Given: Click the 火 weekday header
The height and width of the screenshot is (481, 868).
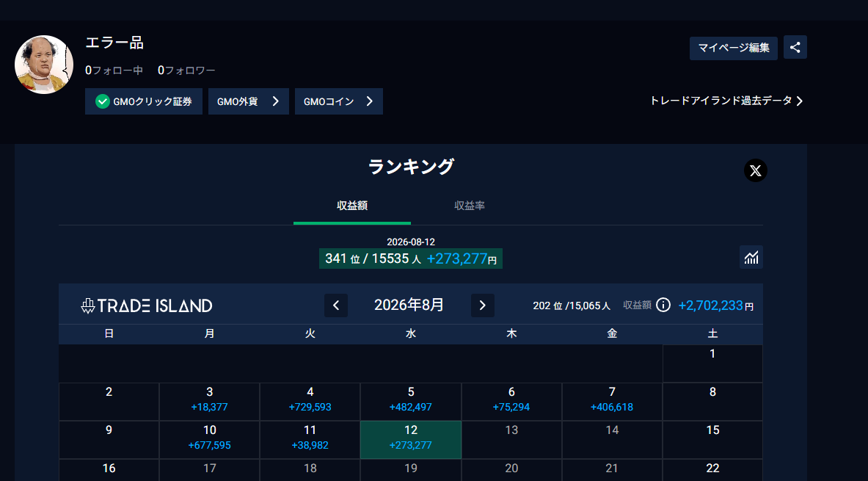Looking at the screenshot, I should (x=310, y=333).
